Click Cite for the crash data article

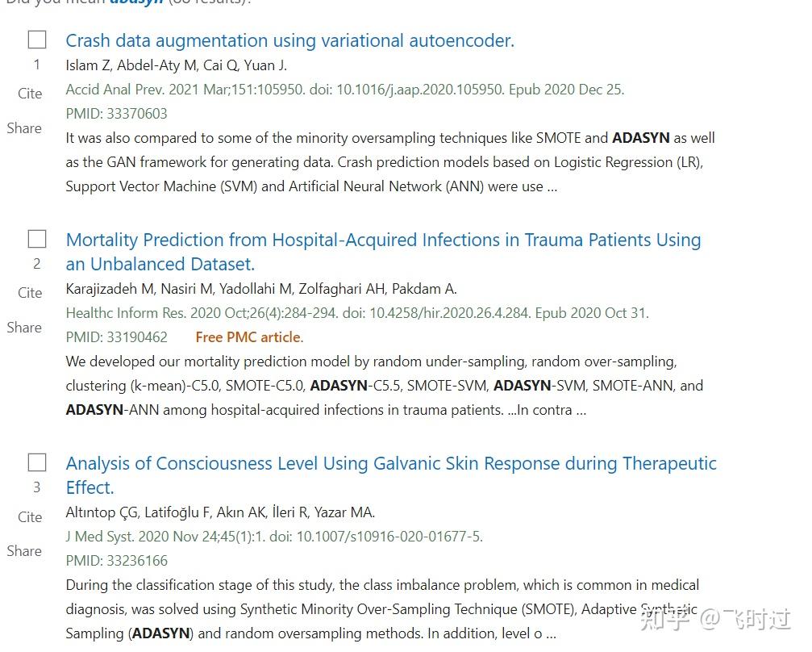pyautogui.click(x=30, y=94)
